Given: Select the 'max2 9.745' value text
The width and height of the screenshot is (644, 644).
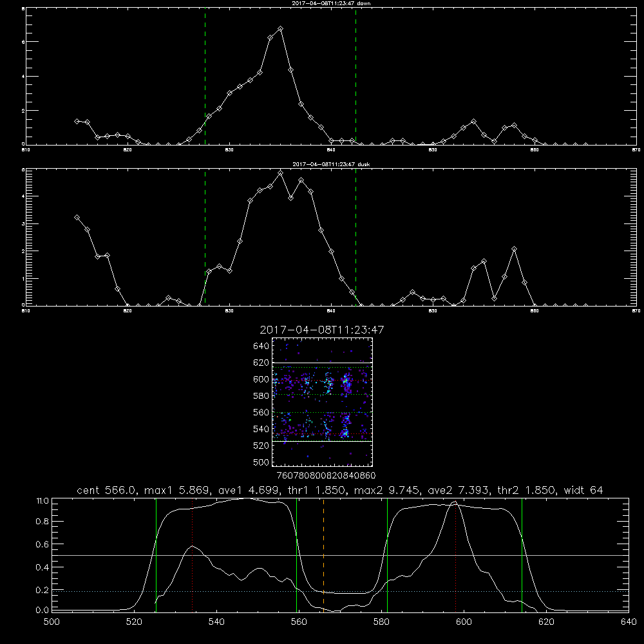Looking at the screenshot, I should coord(387,490).
